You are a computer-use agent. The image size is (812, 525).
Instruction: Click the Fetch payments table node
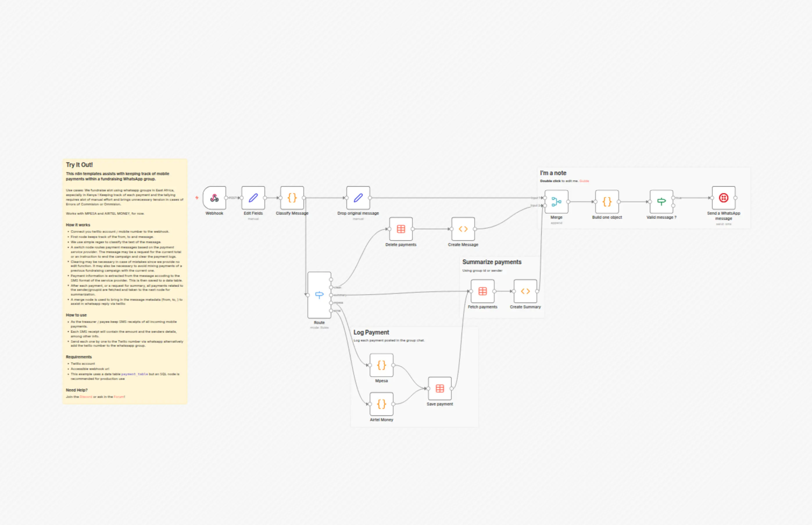click(x=482, y=291)
